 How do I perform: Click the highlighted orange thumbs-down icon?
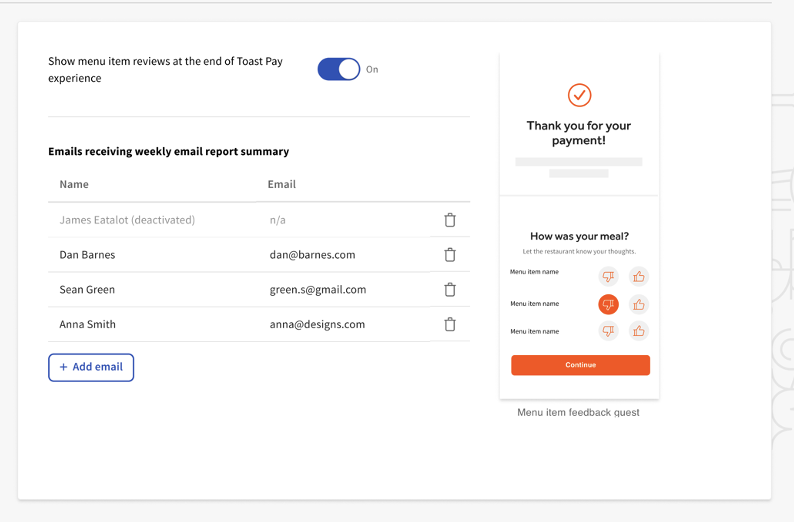tap(608, 304)
